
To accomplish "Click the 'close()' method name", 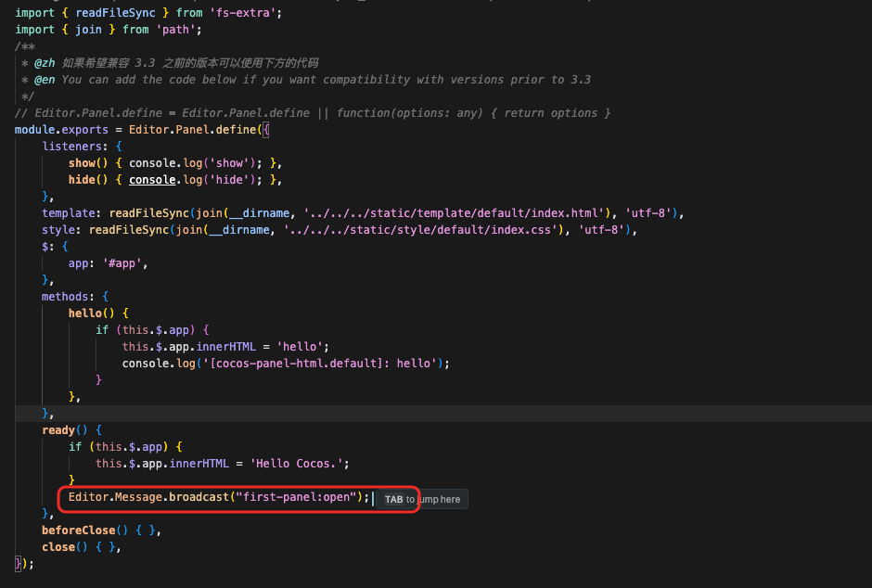I will pyautogui.click(x=65, y=546).
